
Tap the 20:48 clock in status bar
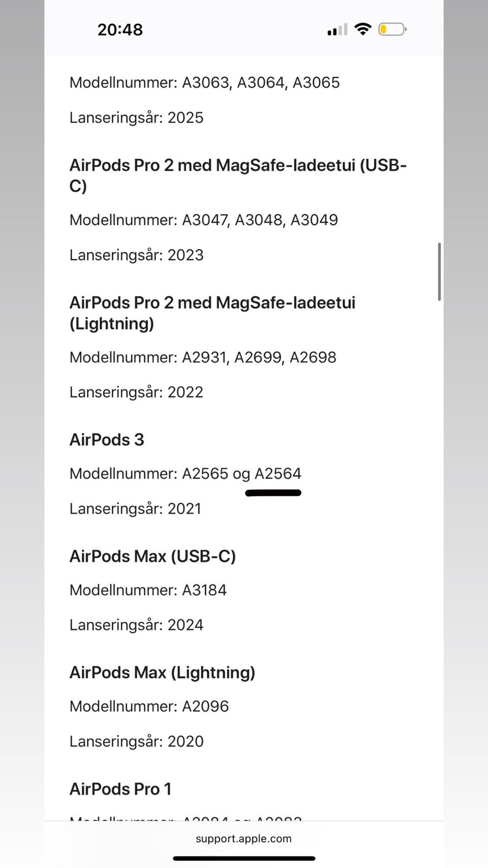120,30
